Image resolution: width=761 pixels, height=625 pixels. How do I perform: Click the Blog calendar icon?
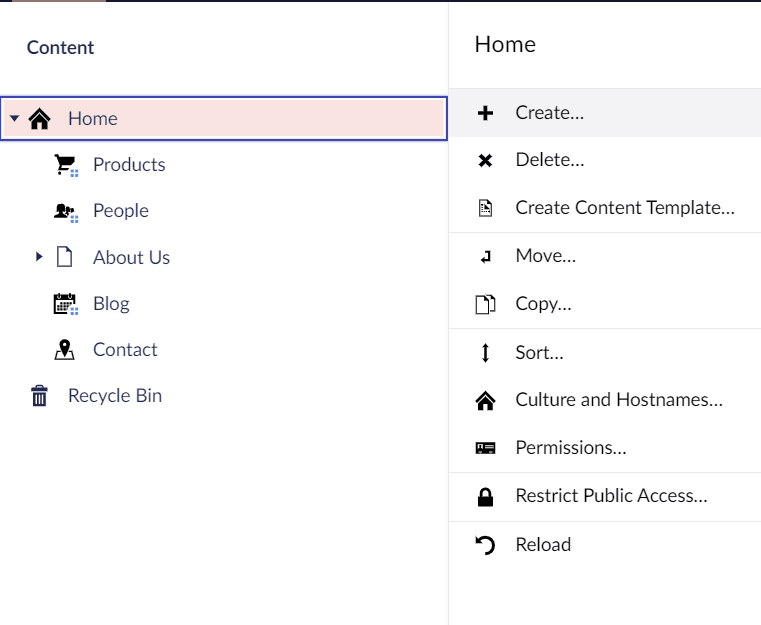(65, 304)
